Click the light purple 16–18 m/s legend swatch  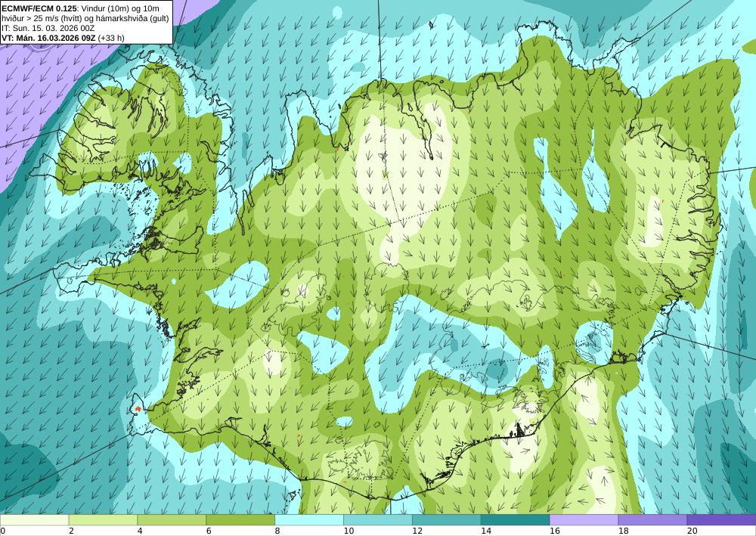[584, 520]
